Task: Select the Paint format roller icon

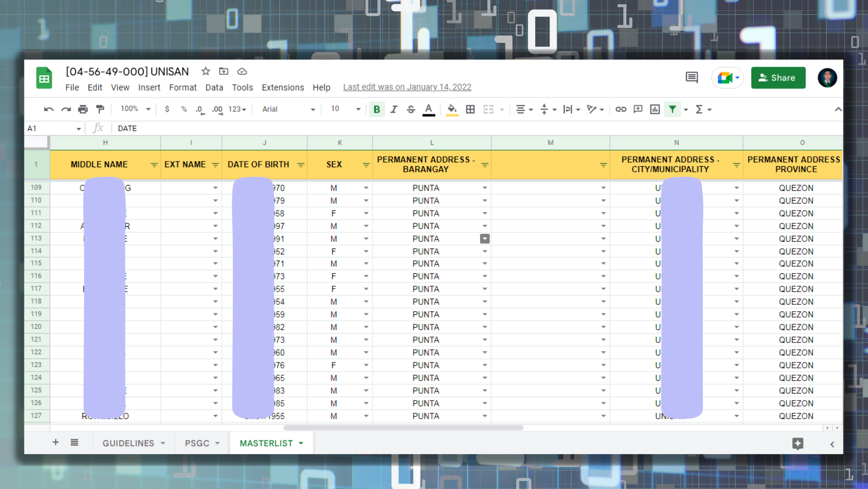Action: pyautogui.click(x=100, y=110)
